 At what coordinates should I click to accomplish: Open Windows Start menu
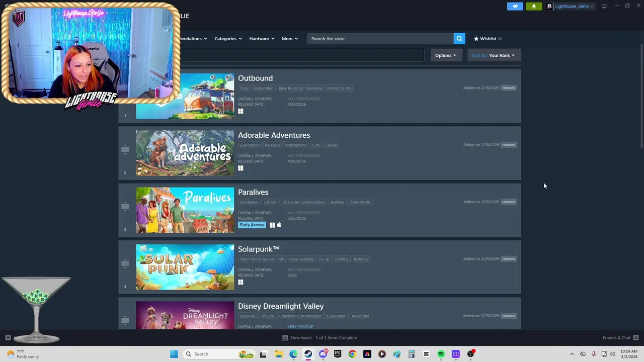coord(174,354)
